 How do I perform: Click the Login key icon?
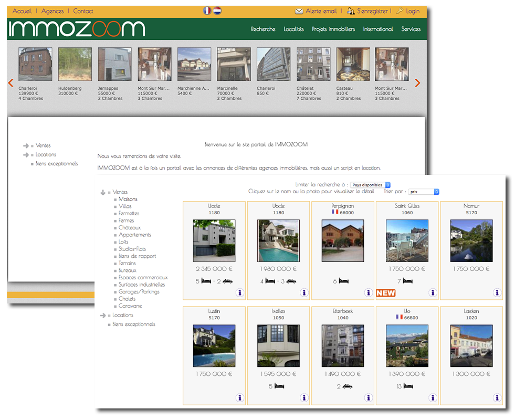[400, 11]
